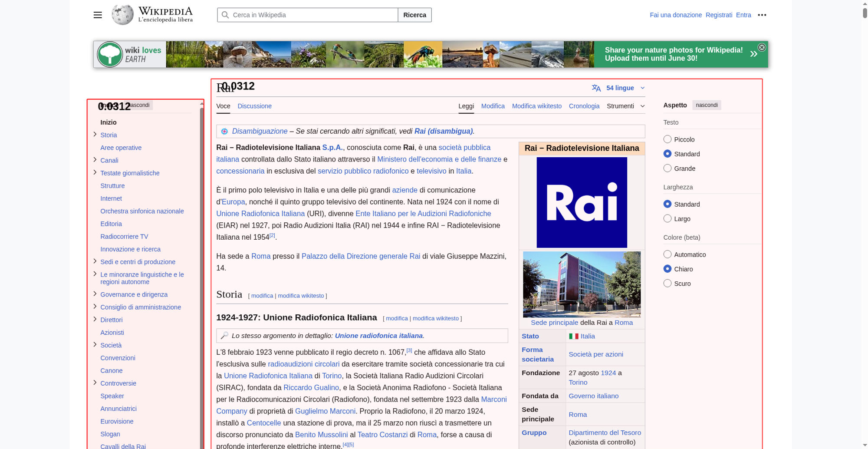Open Dipartimento del Tesoro link
868x449 pixels.
coord(605,432)
